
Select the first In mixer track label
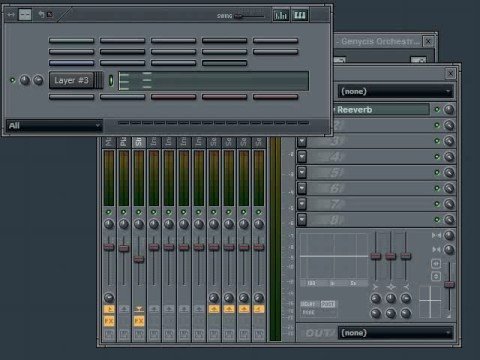click(154, 142)
